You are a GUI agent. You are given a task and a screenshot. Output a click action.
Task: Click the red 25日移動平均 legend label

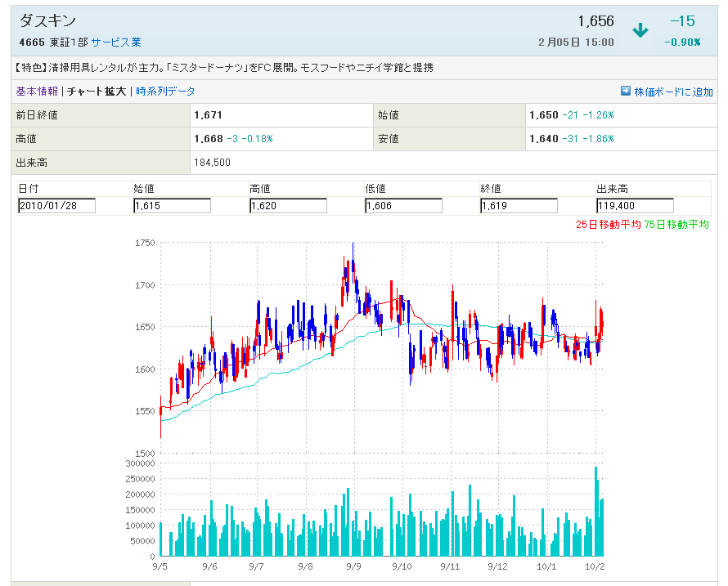(608, 224)
